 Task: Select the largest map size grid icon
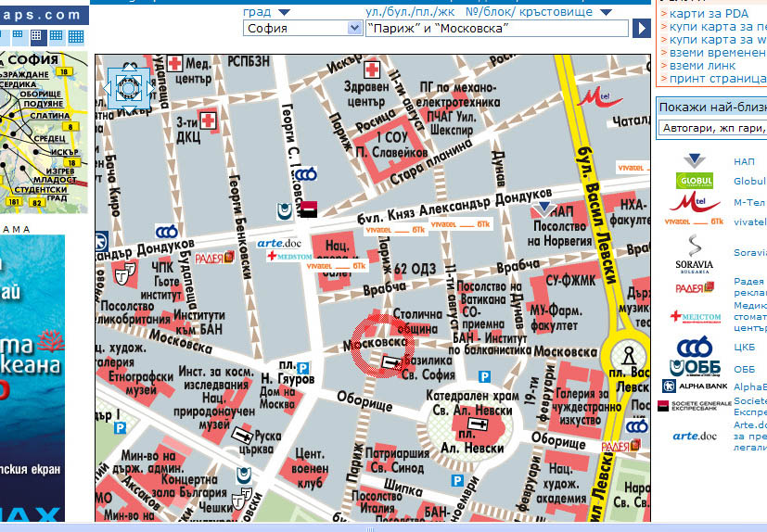point(76,37)
